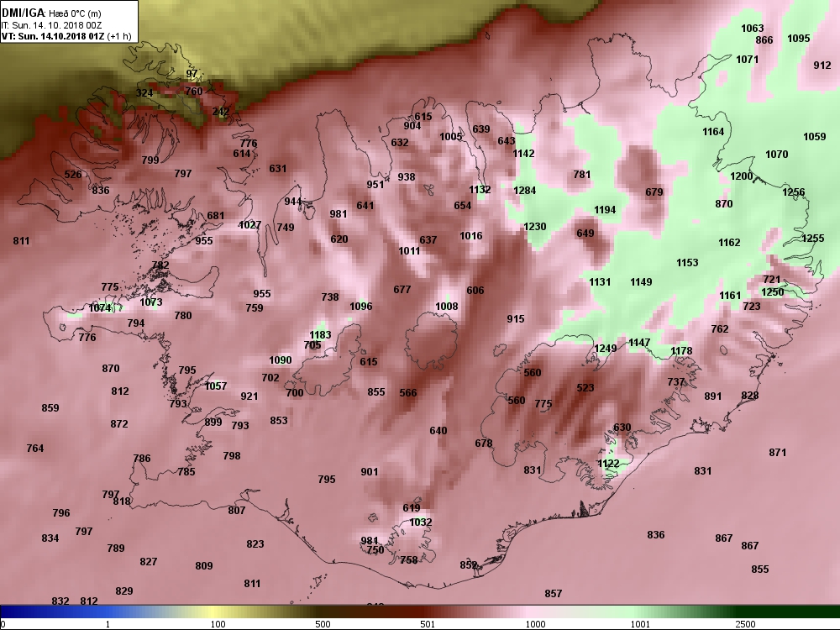Select the 1249 reading
The height and width of the screenshot is (630, 840).
[606, 349]
